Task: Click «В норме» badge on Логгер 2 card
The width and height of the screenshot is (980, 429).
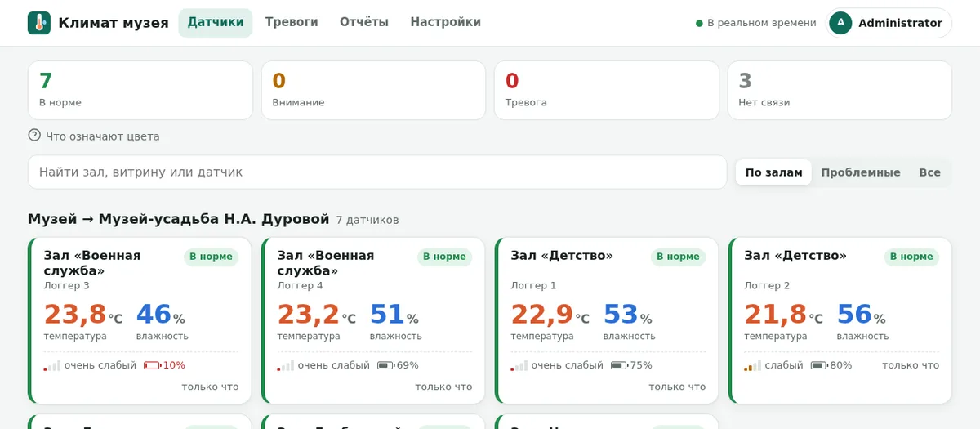Action: coord(911,257)
